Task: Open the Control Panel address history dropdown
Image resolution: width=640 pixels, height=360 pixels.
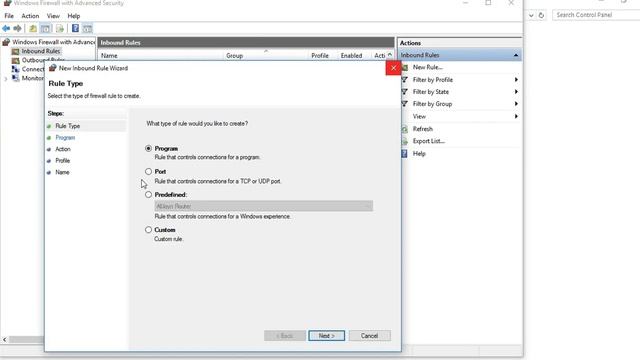Action: click(x=531, y=15)
